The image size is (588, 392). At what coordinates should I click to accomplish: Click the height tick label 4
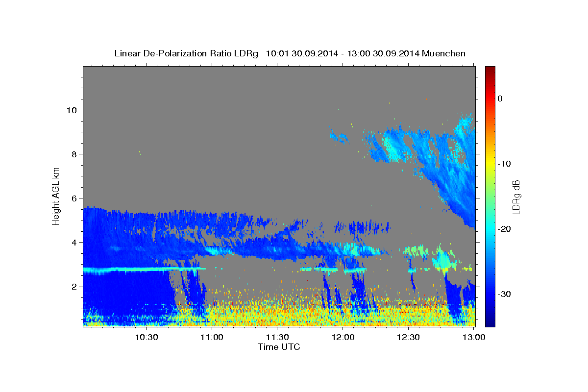coord(75,243)
